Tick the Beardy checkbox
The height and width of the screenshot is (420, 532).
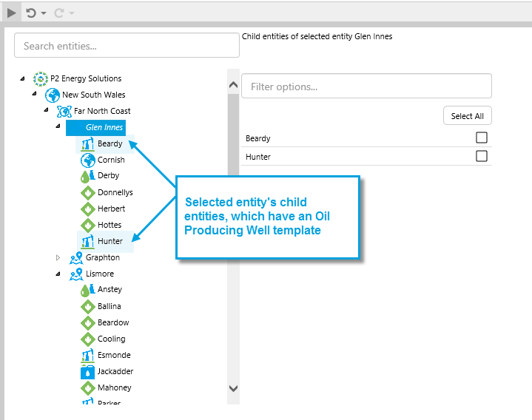point(482,138)
